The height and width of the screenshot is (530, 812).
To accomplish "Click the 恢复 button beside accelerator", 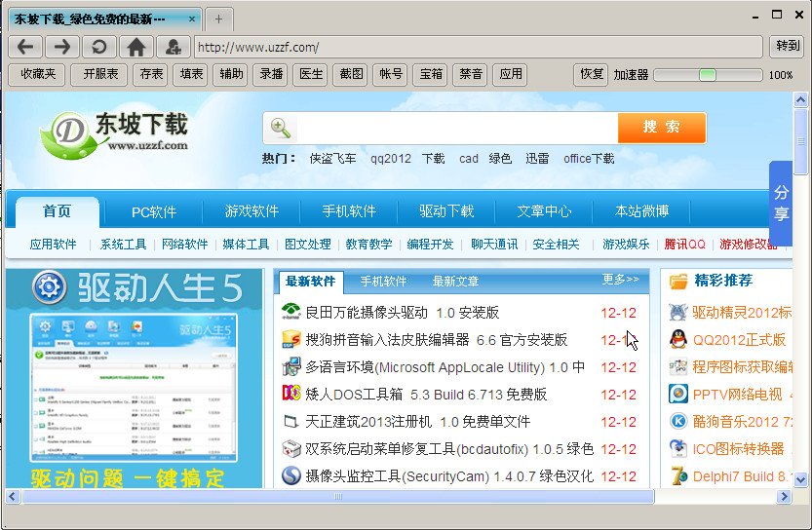I will (x=591, y=74).
